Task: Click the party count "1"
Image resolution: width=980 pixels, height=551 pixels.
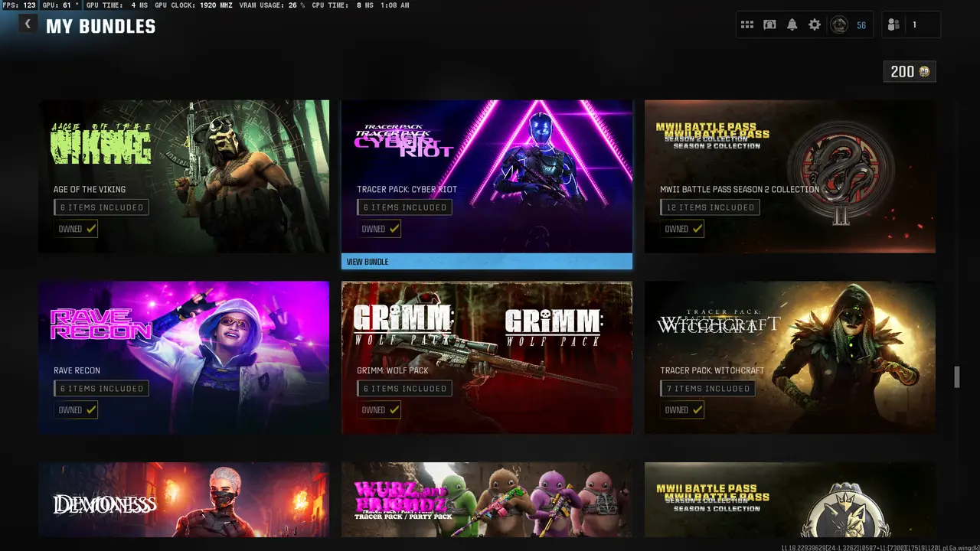Action: (x=913, y=25)
